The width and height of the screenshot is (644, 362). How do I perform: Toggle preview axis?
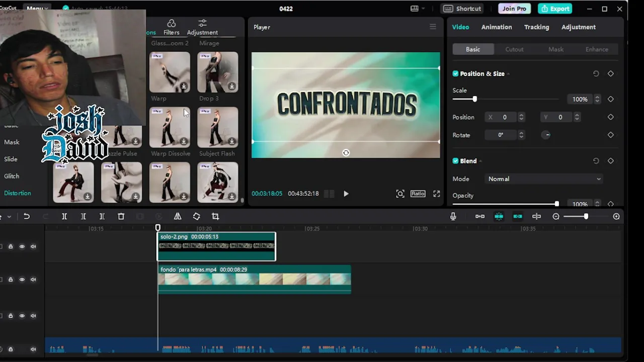click(536, 216)
